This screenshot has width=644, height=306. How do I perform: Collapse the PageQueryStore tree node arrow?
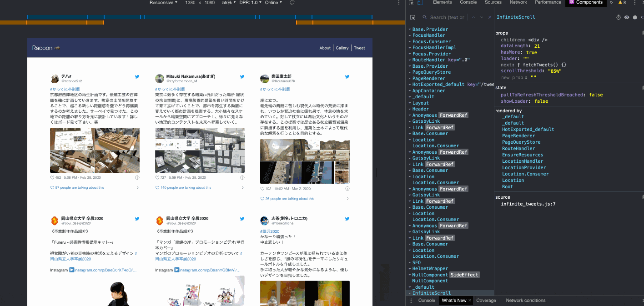(410, 72)
